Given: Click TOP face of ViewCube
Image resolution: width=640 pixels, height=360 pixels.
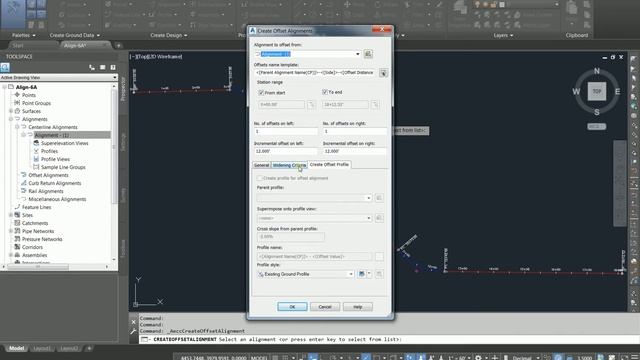Looking at the screenshot, I should (597, 91).
